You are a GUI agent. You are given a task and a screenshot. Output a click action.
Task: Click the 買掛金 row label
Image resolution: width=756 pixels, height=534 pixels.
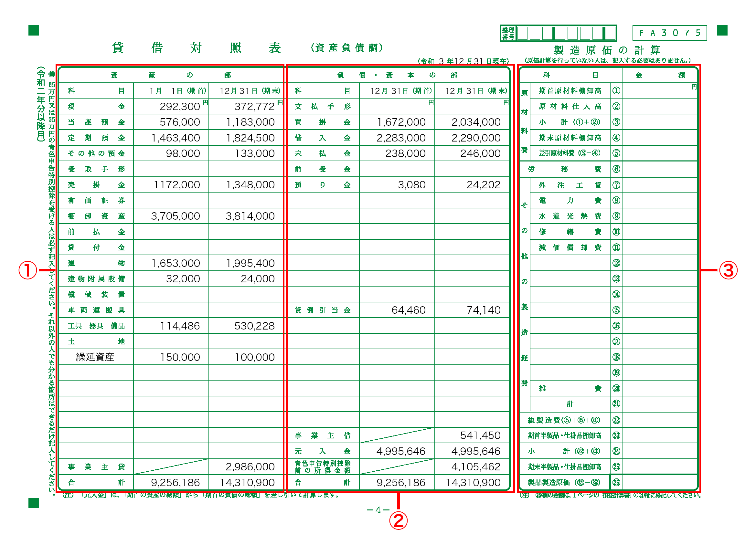(323, 122)
